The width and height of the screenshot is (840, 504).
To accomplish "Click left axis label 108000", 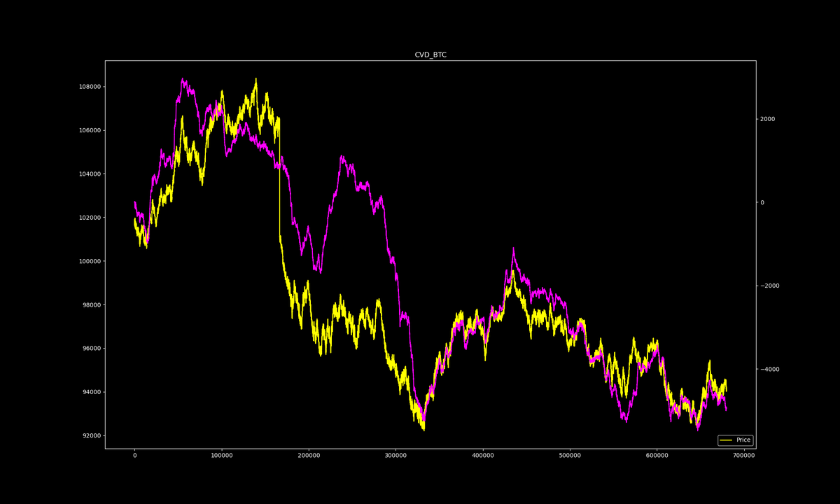I will click(x=89, y=87).
